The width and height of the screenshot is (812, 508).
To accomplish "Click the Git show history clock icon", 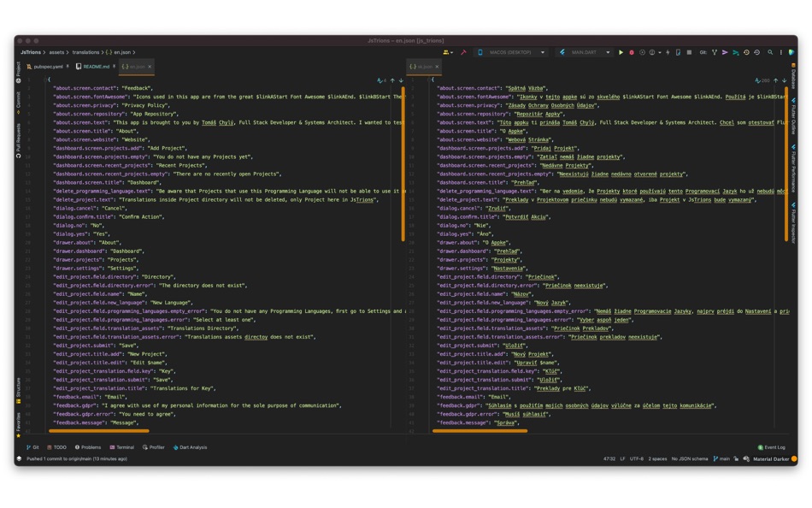I will (746, 52).
